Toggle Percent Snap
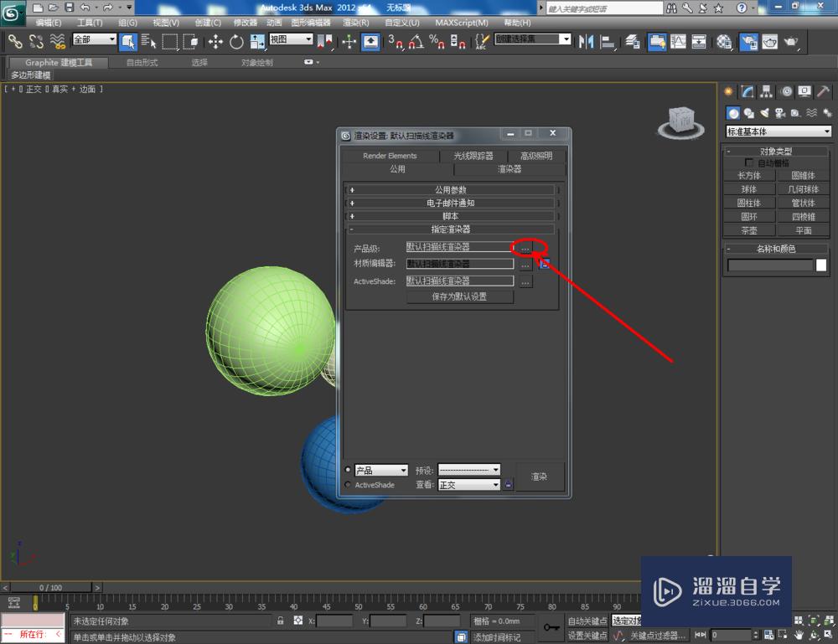 click(x=437, y=41)
